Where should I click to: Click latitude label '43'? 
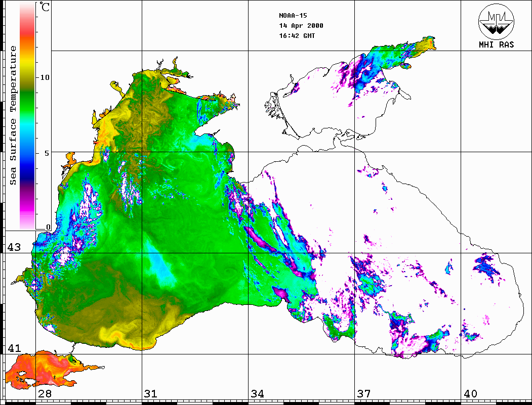14,247
